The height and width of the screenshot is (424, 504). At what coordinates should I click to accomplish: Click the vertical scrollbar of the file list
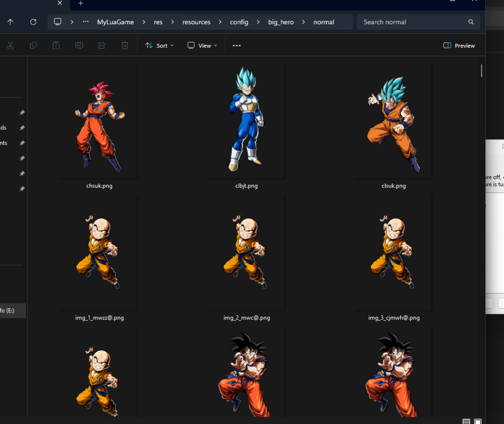[481, 71]
